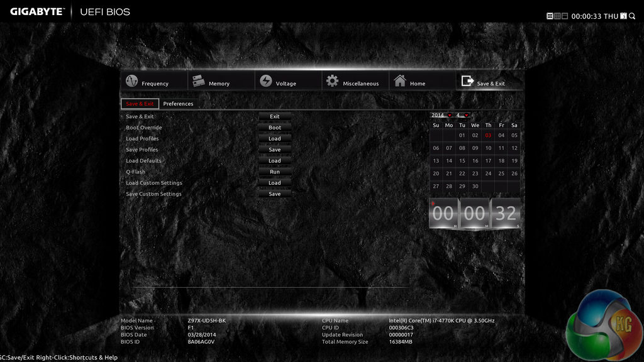
Task: Click the Load Defaults label
Action: click(143, 161)
